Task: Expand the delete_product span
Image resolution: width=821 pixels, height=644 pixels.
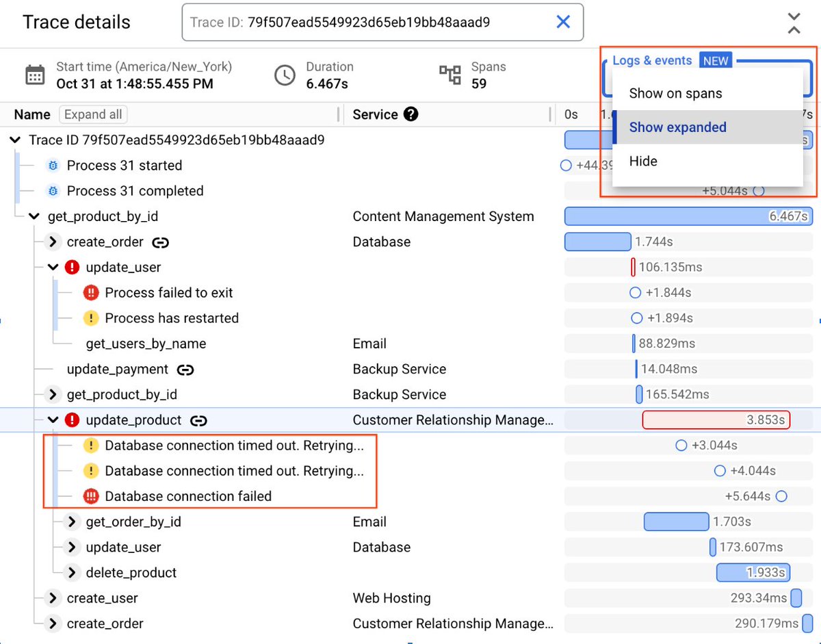Action: [x=72, y=573]
